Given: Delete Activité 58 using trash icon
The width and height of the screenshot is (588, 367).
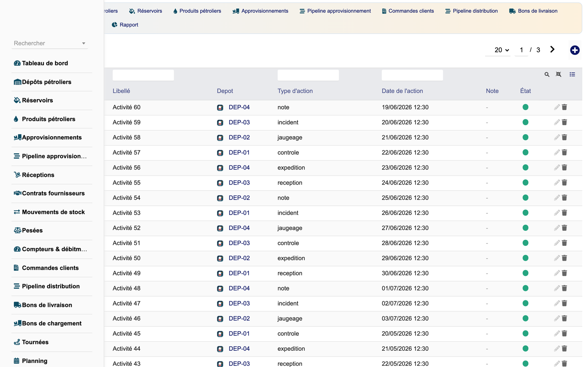Looking at the screenshot, I should (x=564, y=137).
